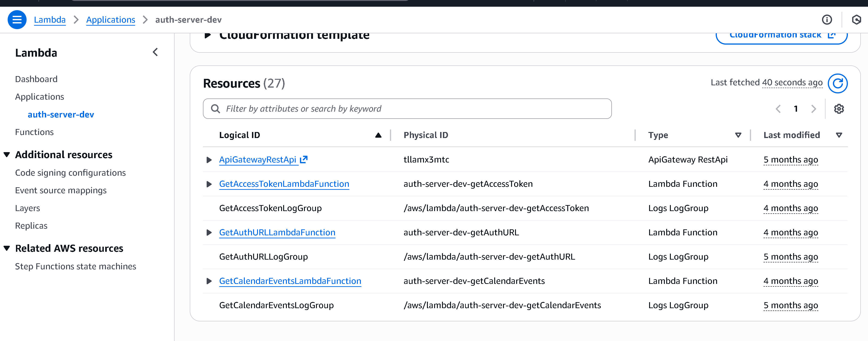Open ApiGatewayRestApi via its external link icon
The image size is (868, 341).
[304, 159]
